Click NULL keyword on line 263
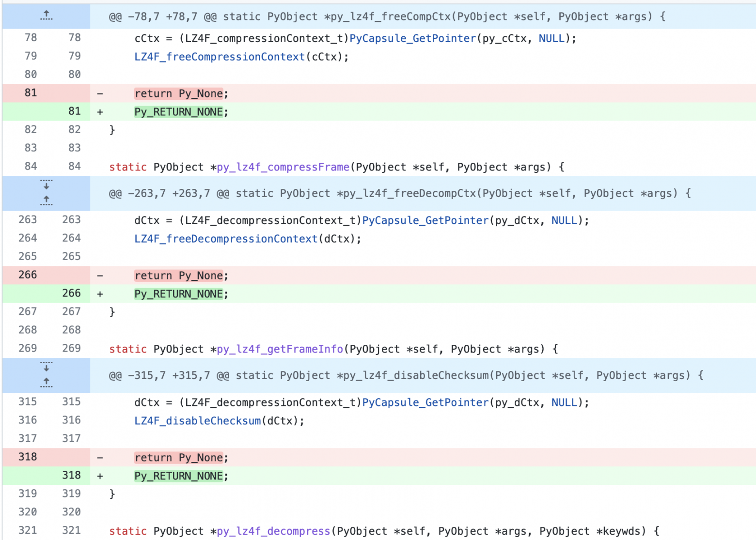756x540 pixels. pyautogui.click(x=564, y=220)
